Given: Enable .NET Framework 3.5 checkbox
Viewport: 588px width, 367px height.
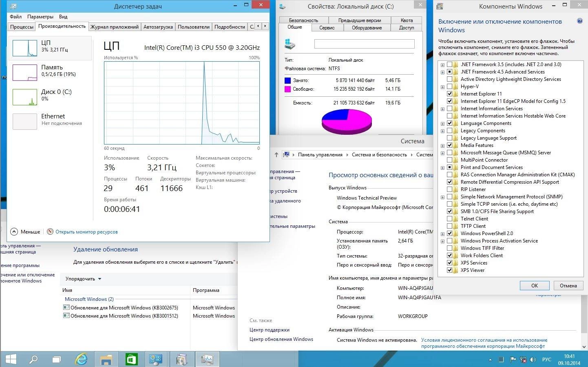Looking at the screenshot, I should [x=449, y=65].
